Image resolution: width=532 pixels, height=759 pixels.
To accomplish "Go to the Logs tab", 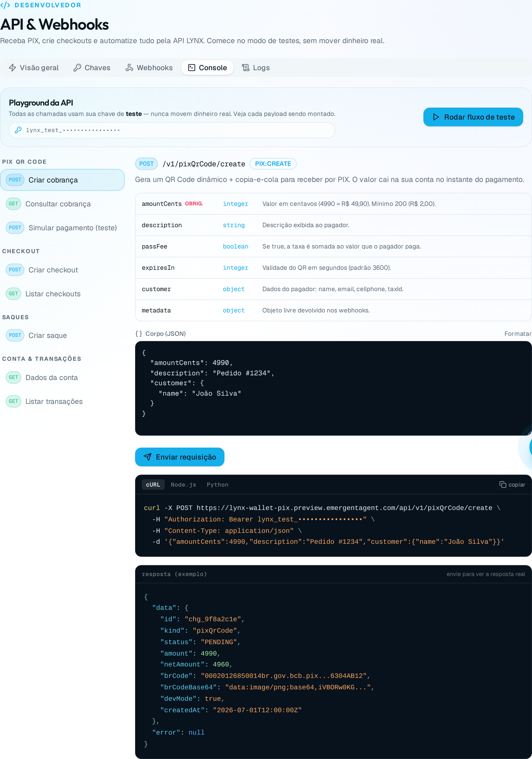I will [256, 68].
